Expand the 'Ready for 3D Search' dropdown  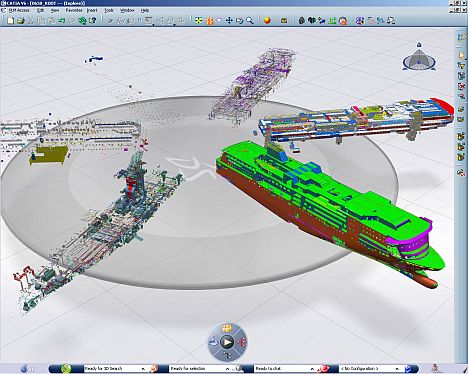tap(143, 369)
